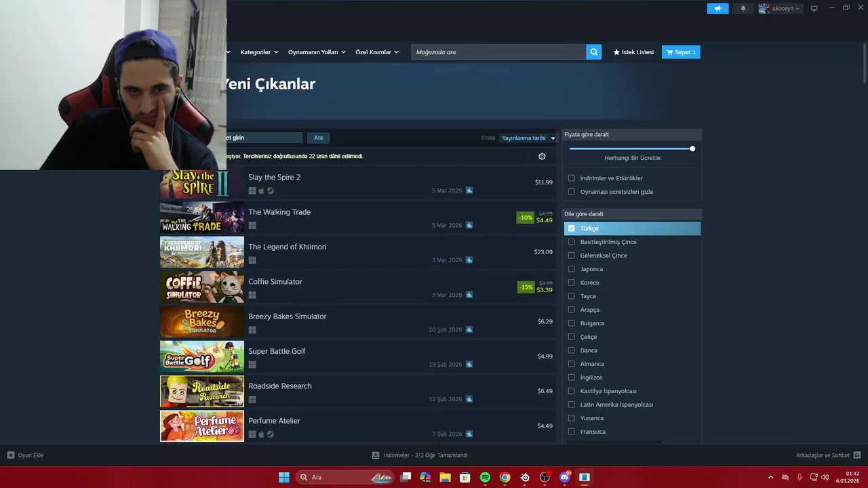868x488 pixels.
Task: Open The Walking Trade game thumbnail
Action: point(202,218)
